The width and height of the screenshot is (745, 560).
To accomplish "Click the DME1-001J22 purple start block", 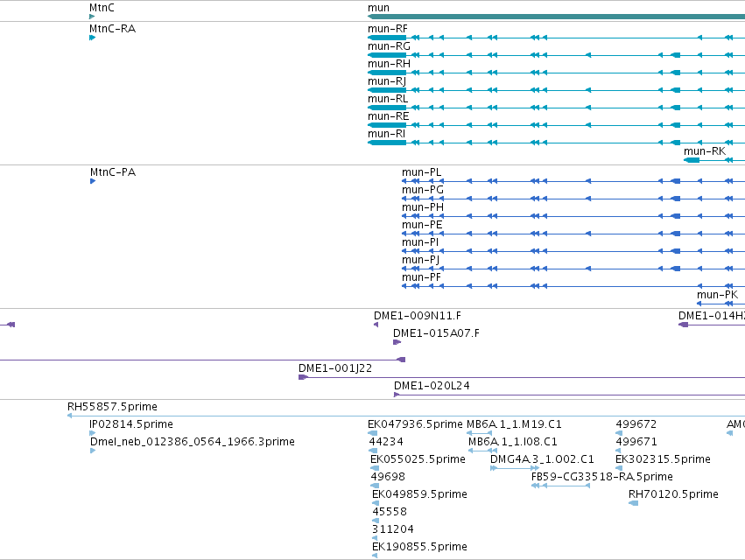I will (303, 377).
